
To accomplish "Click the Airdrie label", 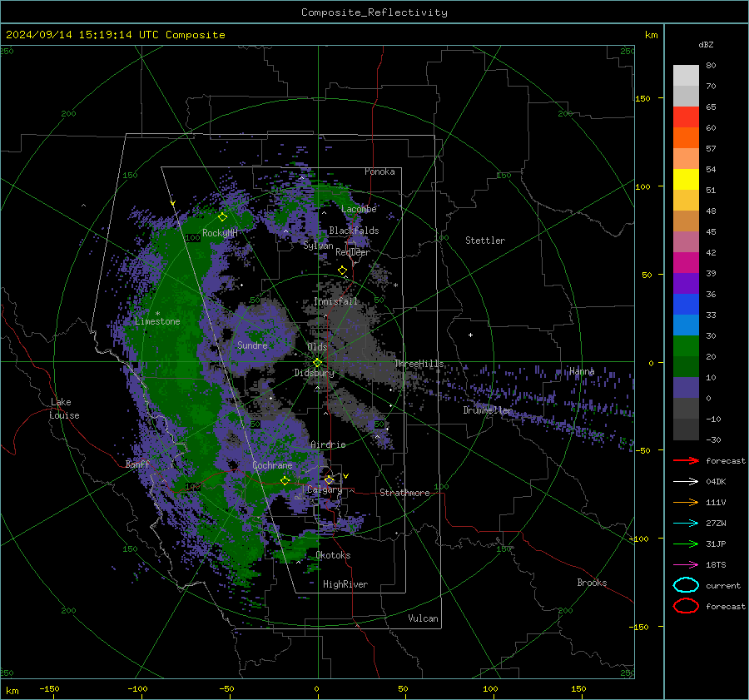I will 328,444.
